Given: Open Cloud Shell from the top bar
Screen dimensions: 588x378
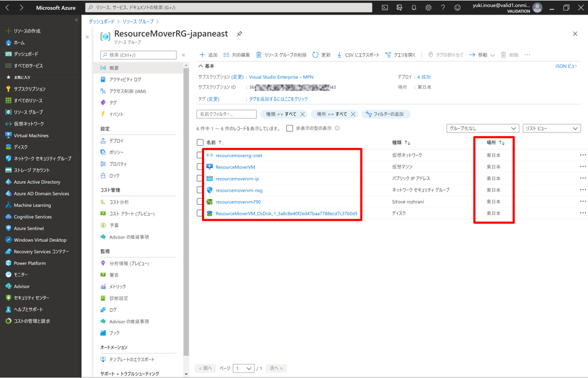Looking at the screenshot, I should click(x=385, y=8).
